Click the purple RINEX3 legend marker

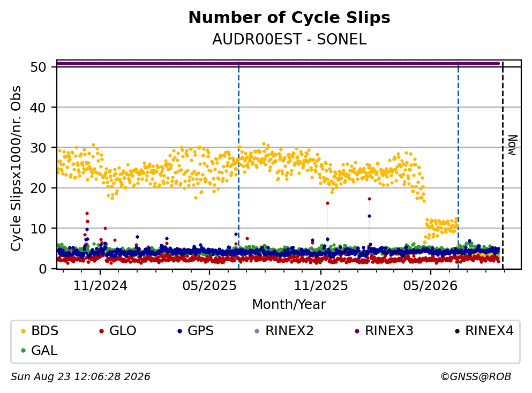pos(357,331)
